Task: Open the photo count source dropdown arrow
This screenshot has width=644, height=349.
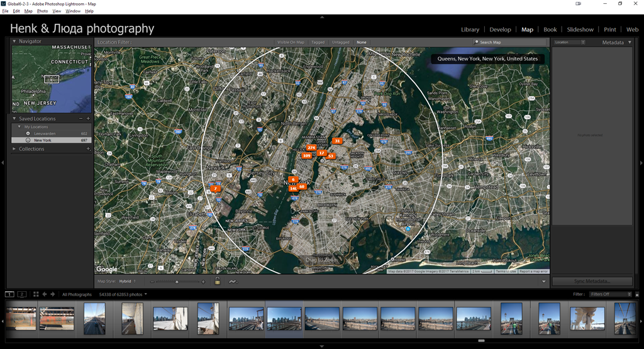Action: coord(146,294)
